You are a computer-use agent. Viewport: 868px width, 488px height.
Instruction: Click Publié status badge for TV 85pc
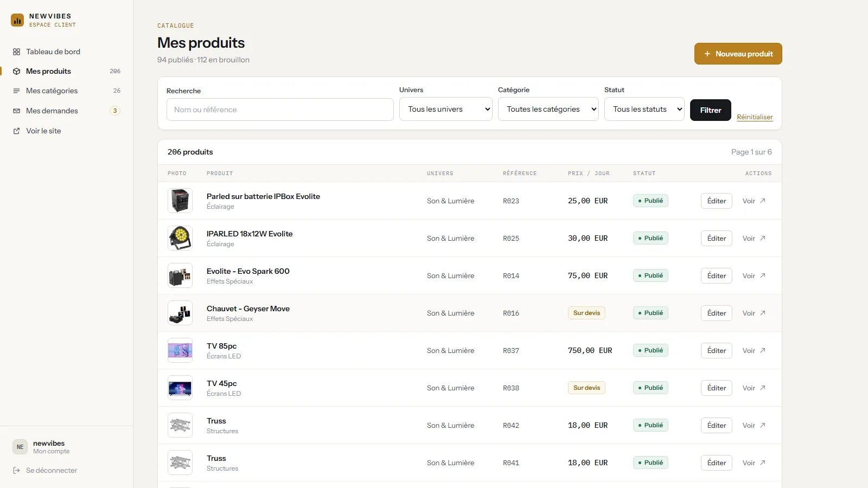[650, 350]
